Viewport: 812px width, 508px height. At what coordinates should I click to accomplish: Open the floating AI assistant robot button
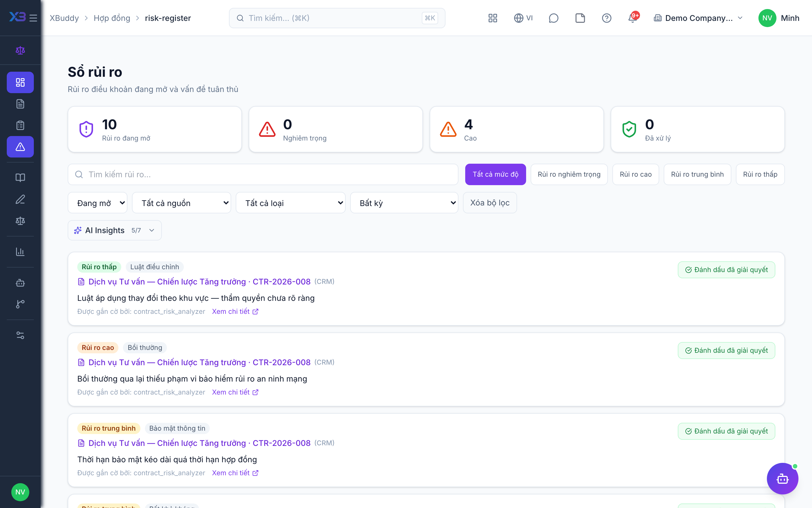pos(782,478)
